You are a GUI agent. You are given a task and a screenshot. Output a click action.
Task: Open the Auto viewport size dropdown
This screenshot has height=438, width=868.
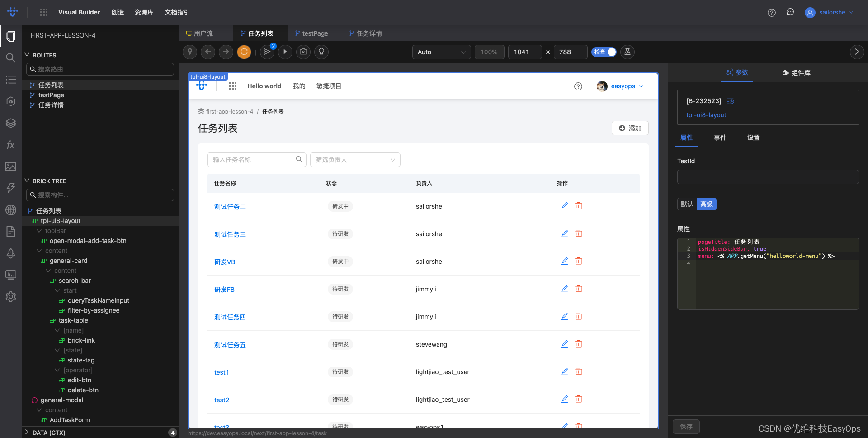441,52
